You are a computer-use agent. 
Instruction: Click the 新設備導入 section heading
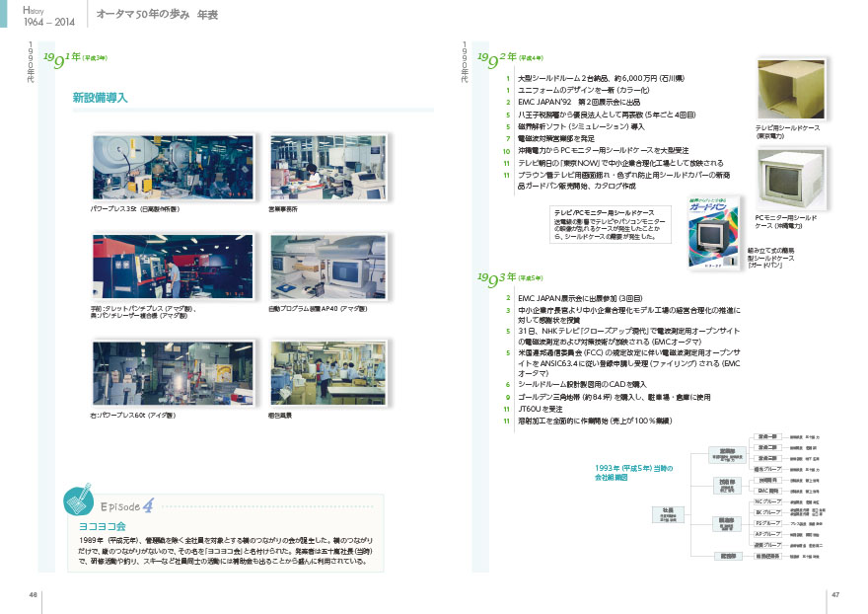coord(100,99)
